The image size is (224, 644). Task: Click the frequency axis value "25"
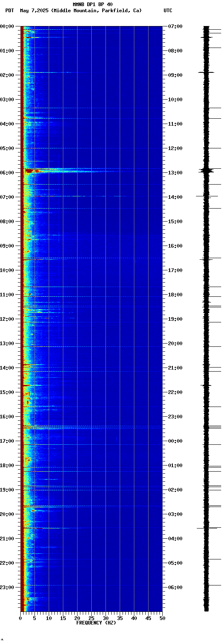pos(91,618)
